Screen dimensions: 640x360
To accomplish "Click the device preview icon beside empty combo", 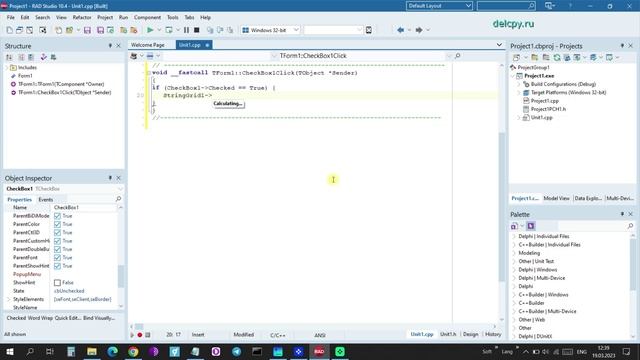I will point(369,30).
